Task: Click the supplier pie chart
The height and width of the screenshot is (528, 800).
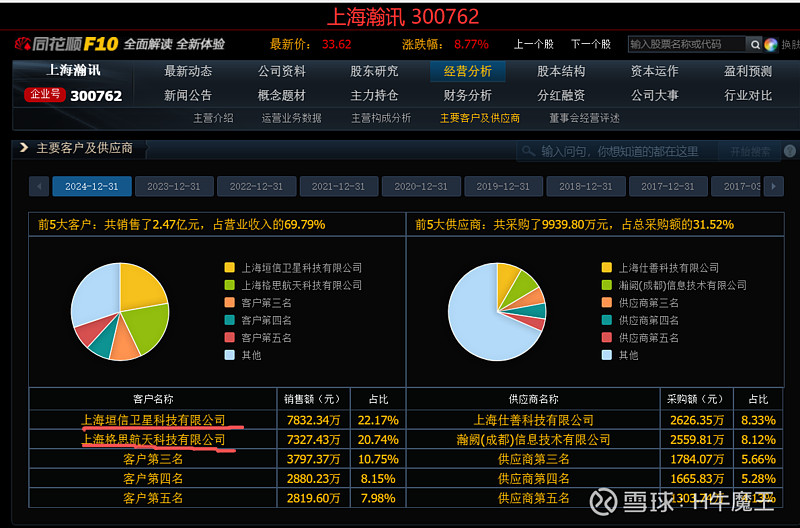Action: [497, 312]
